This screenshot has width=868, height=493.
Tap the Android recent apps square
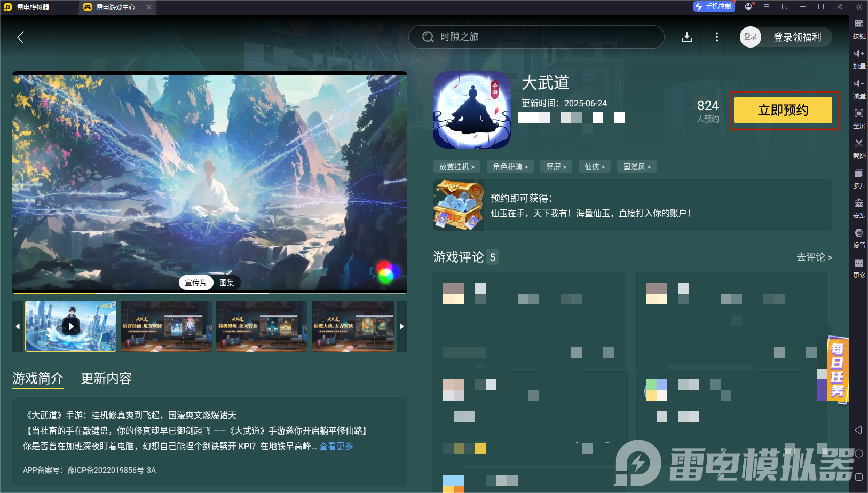tap(858, 477)
